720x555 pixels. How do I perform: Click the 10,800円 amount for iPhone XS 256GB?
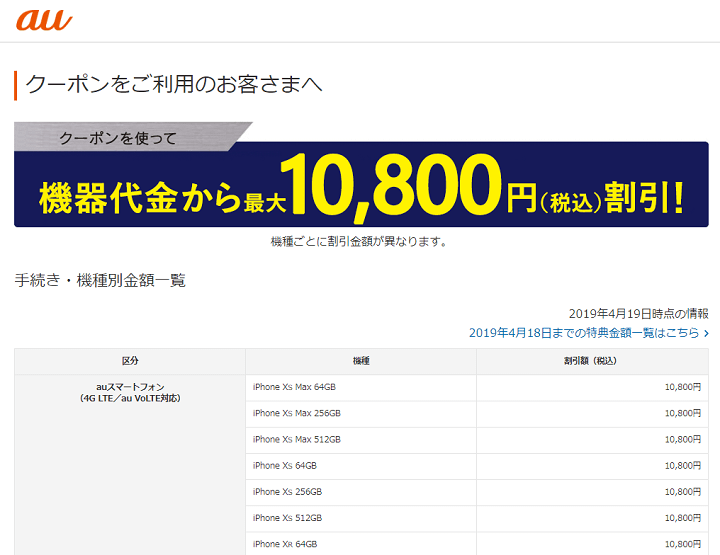(683, 492)
